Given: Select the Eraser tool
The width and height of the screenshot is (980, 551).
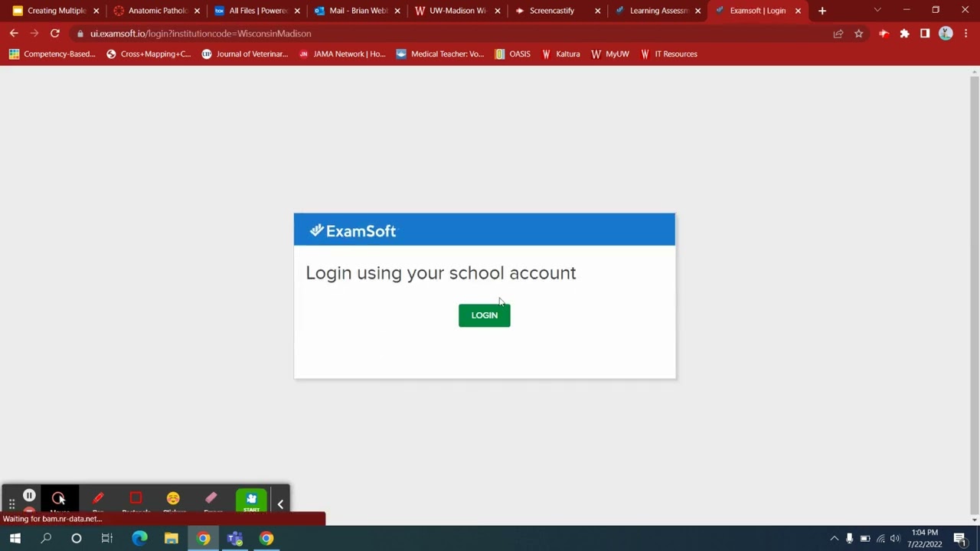Looking at the screenshot, I should tap(212, 500).
